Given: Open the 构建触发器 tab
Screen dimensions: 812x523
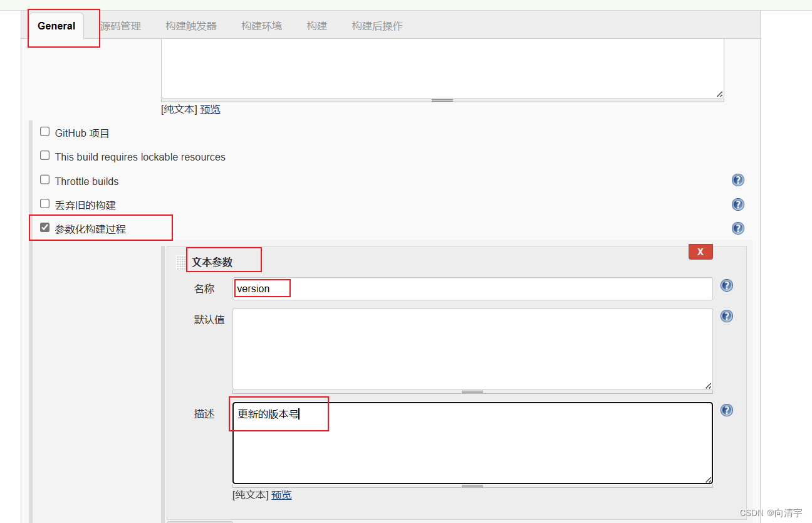Looking at the screenshot, I should point(191,26).
